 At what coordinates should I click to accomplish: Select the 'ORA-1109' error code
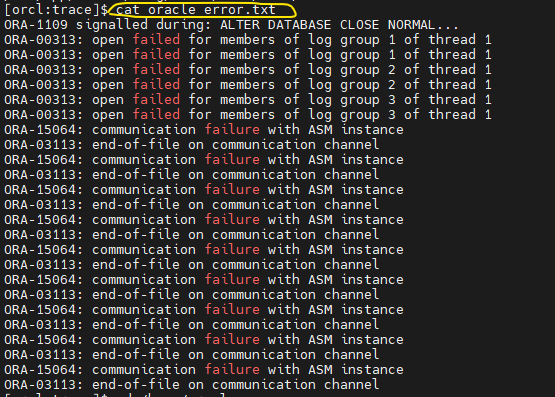pos(36,25)
